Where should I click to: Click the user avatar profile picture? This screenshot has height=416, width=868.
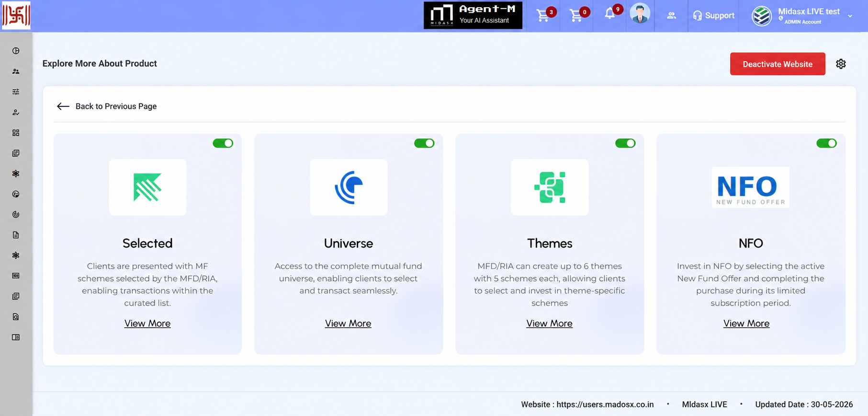tap(640, 13)
